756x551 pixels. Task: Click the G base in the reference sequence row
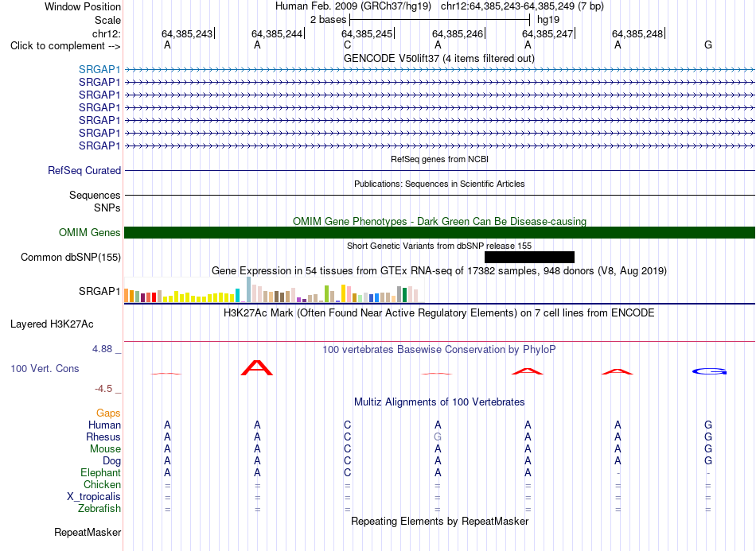[707, 45]
